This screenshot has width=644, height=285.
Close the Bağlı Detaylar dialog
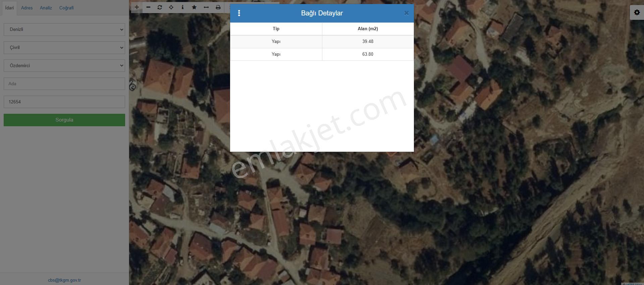point(406,13)
